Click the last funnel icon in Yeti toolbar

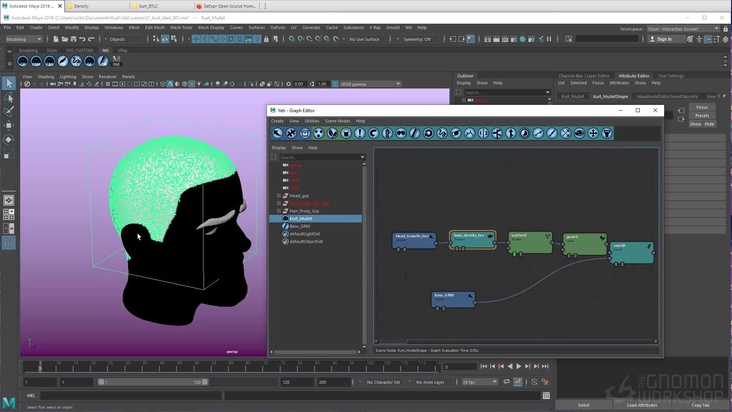(606, 133)
